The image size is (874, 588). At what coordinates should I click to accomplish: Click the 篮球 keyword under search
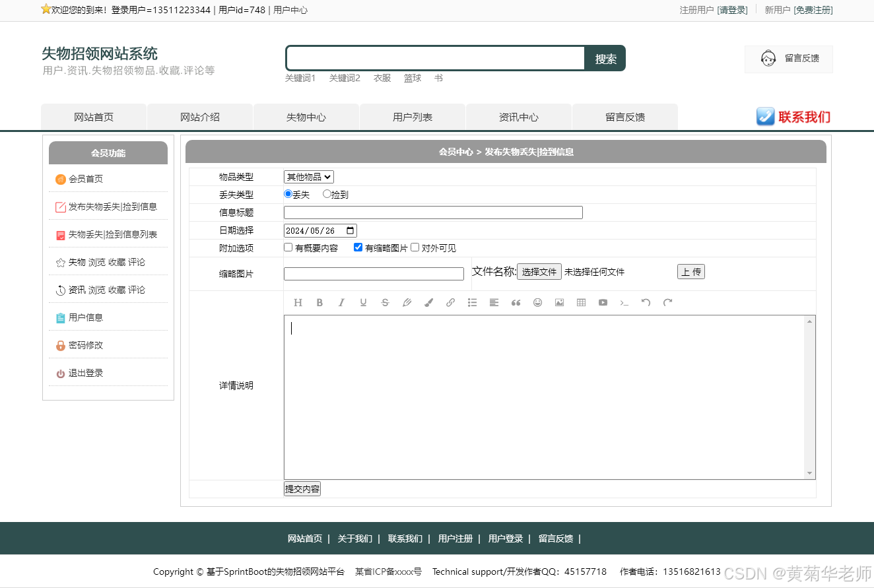pyautogui.click(x=413, y=78)
